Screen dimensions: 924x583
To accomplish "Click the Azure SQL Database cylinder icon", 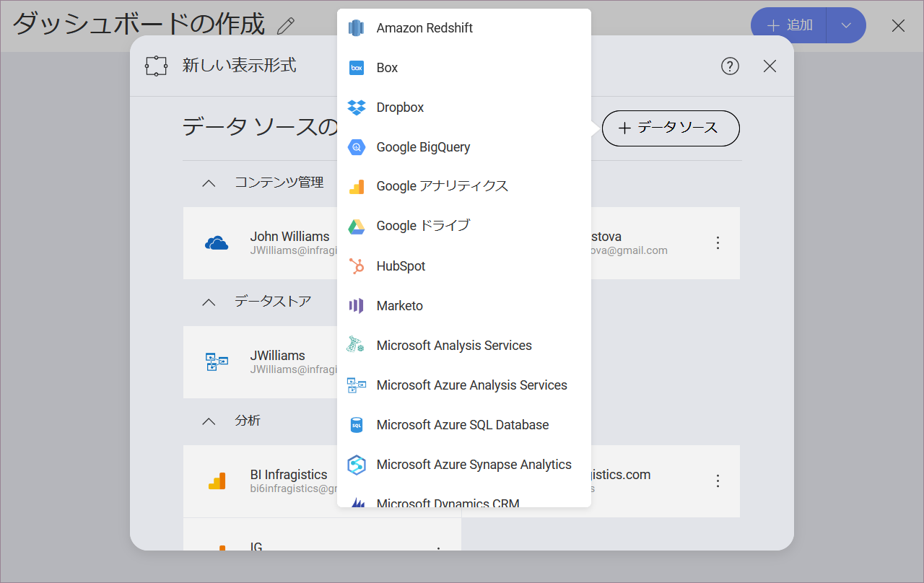I will tap(357, 425).
